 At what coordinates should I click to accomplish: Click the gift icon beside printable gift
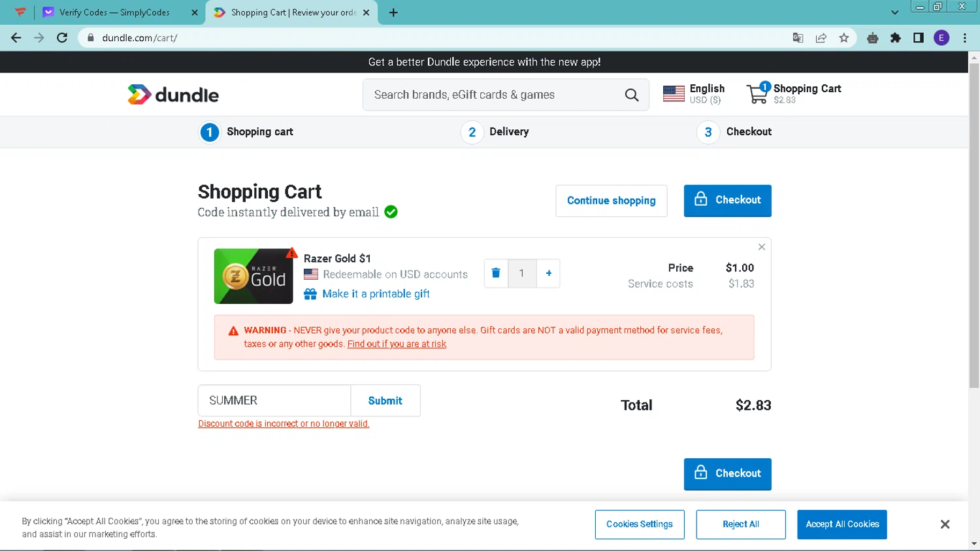tap(310, 294)
